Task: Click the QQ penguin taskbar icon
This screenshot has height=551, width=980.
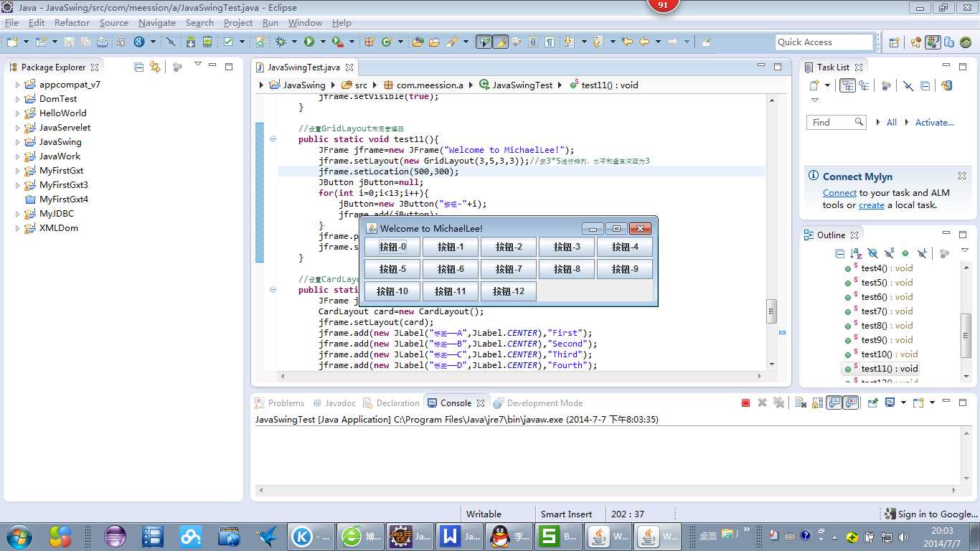Action: pos(499,536)
